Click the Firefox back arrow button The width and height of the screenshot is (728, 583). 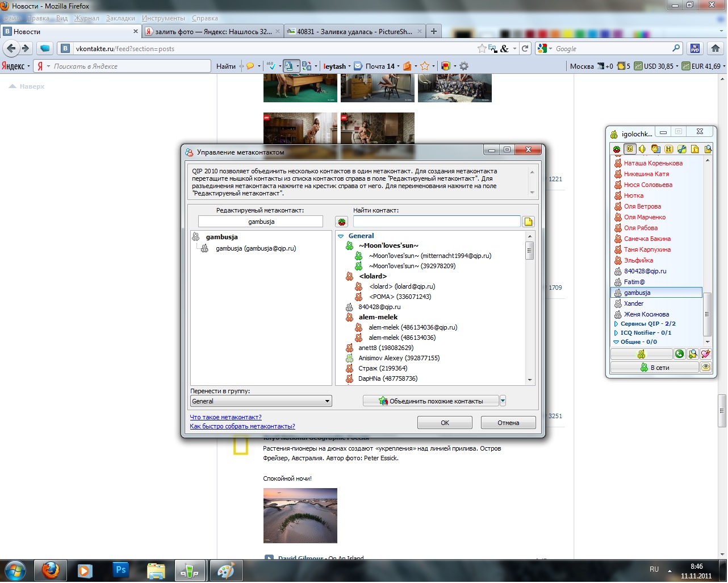[x=11, y=48]
